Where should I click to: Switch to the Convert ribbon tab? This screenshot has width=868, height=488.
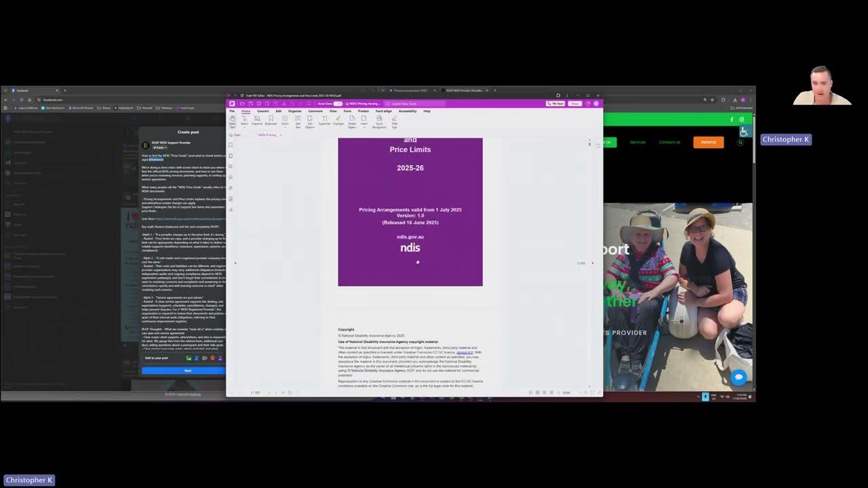[262, 111]
